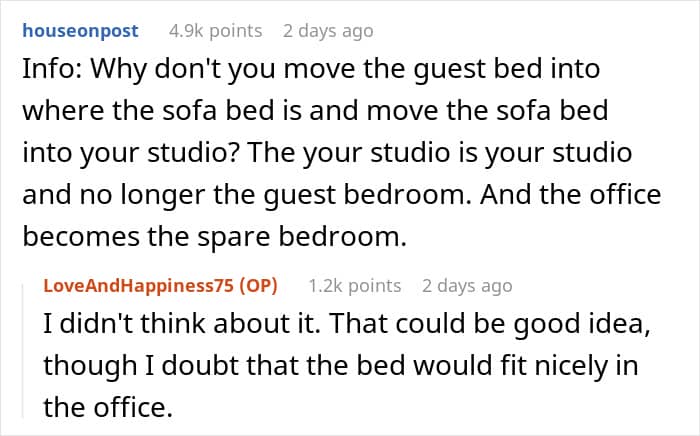Click the word Info: in the comment

tap(52, 69)
